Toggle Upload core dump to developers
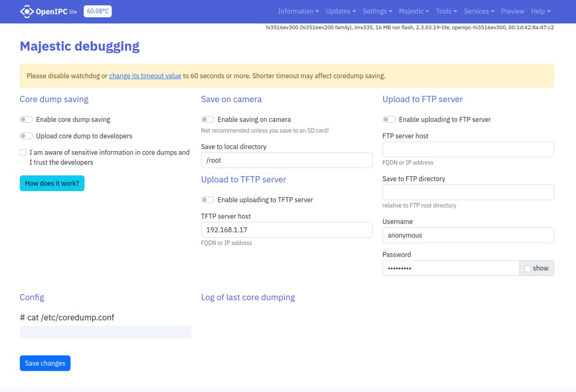 click(27, 136)
